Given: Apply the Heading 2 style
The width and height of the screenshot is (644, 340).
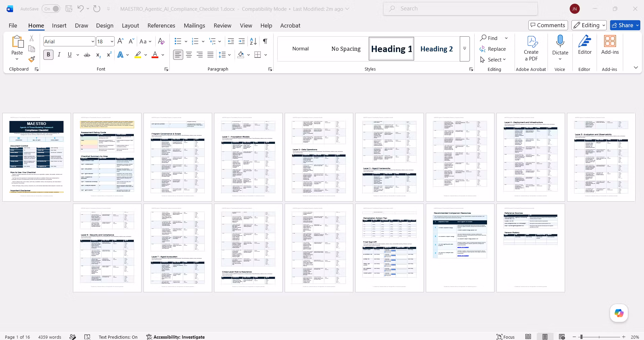Looking at the screenshot, I should (436, 49).
